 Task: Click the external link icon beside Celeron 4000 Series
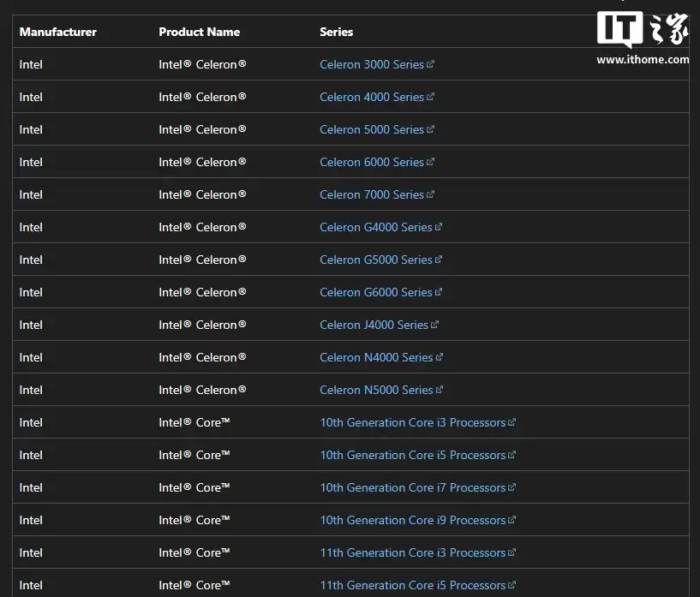click(x=428, y=97)
